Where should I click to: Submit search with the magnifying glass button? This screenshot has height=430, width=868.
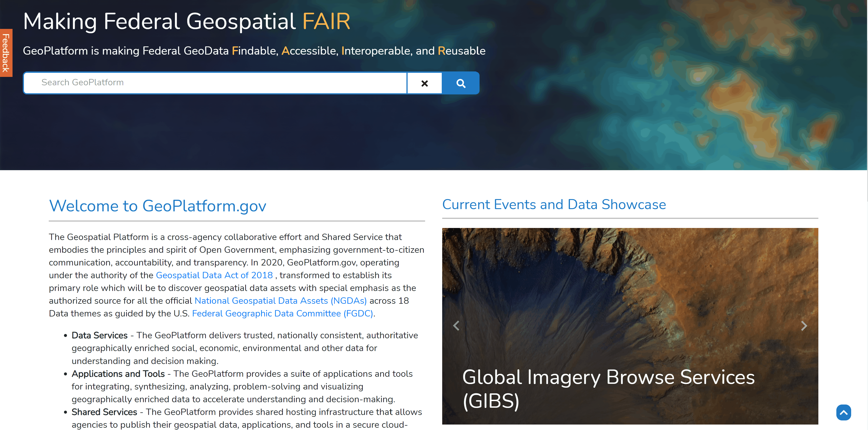pyautogui.click(x=461, y=83)
